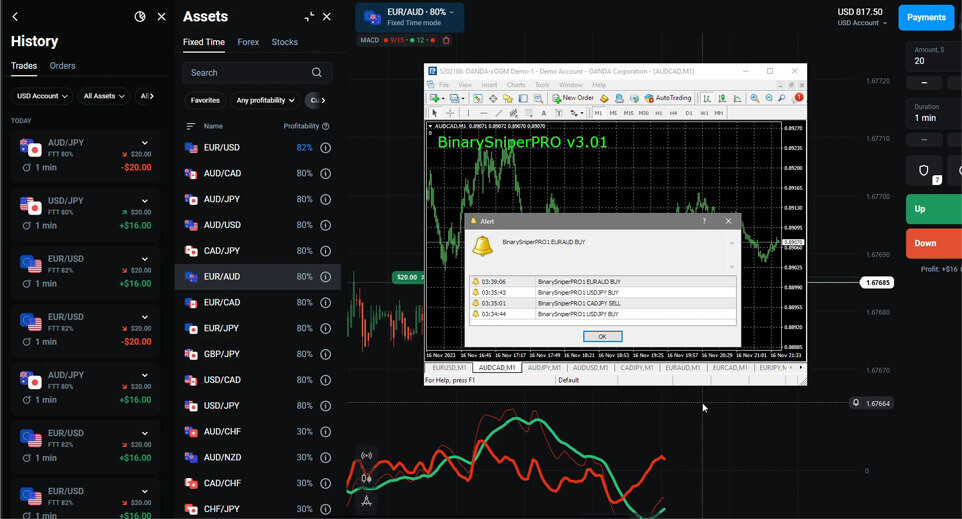Select H4 timeframe in MetaTrader
The image size is (962, 519).
(x=673, y=113)
